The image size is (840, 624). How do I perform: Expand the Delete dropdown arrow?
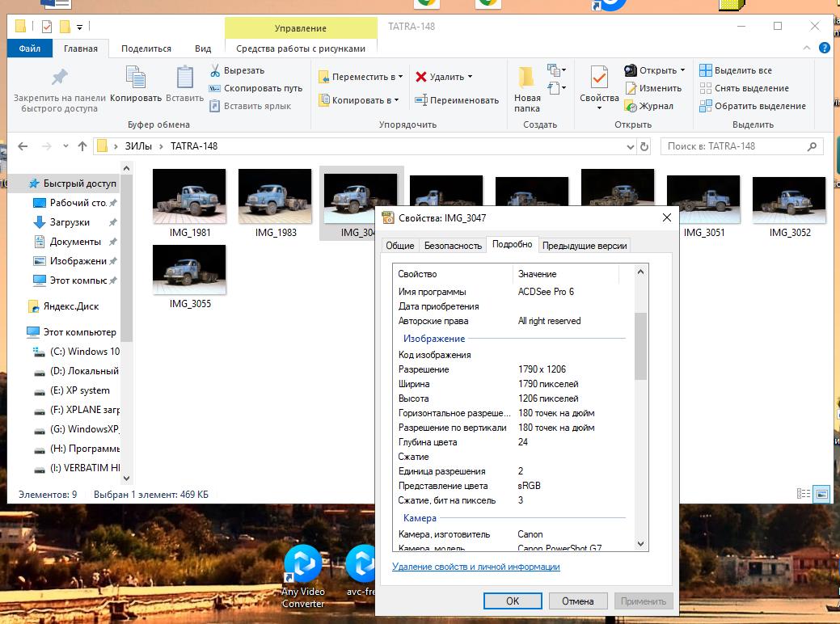[470, 78]
